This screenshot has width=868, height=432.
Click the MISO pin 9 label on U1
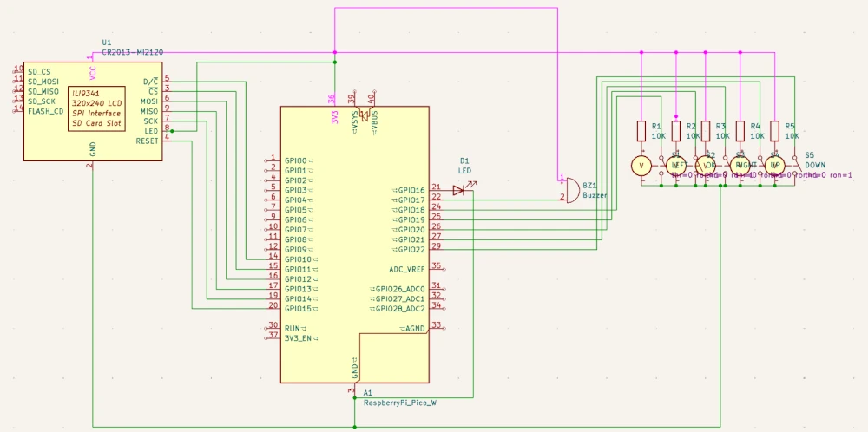pyautogui.click(x=149, y=111)
